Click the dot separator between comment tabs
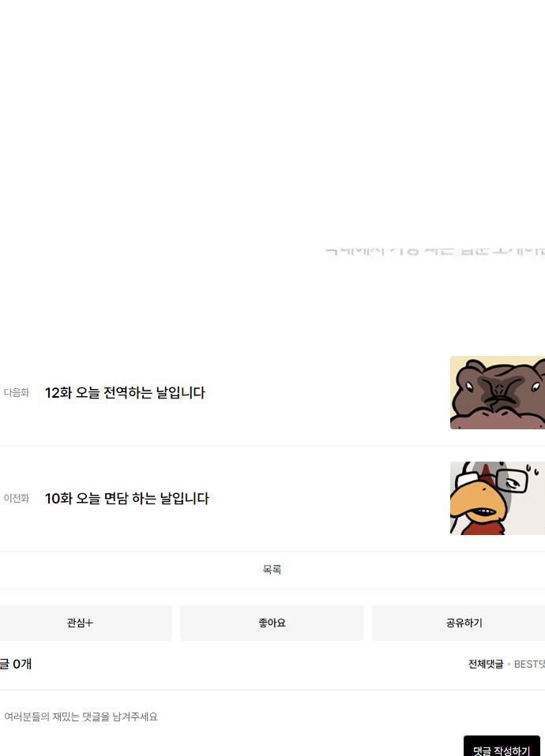 point(509,664)
